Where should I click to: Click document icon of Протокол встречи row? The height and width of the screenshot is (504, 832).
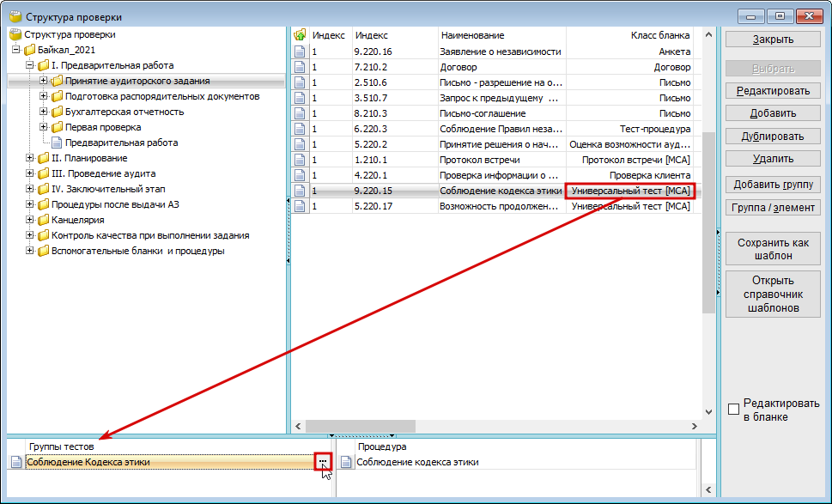pyautogui.click(x=300, y=160)
